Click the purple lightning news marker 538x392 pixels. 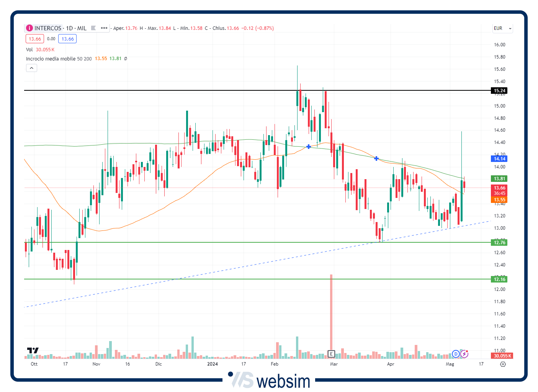(464, 354)
